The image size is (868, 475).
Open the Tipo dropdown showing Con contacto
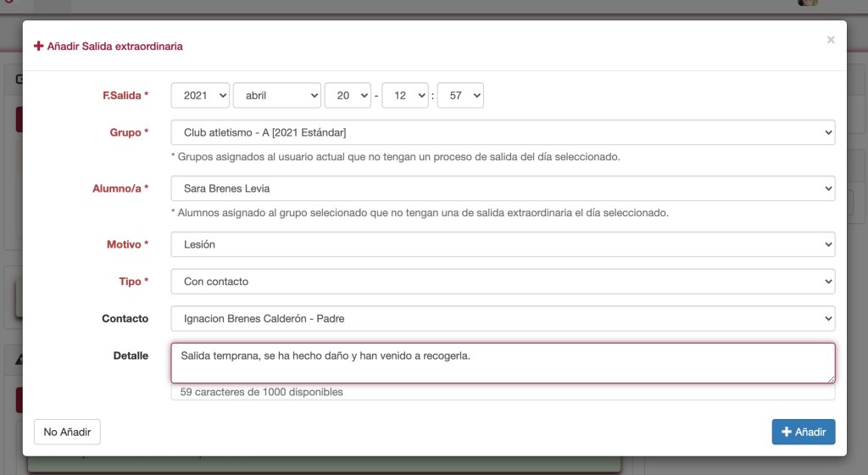point(503,281)
